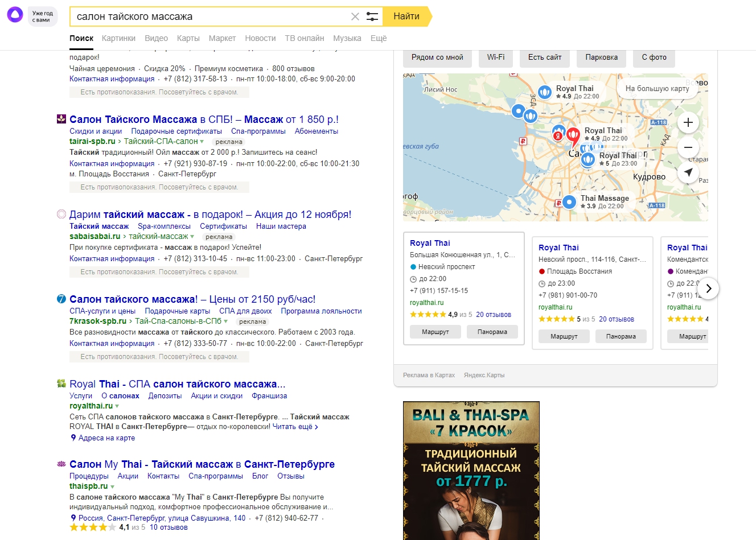Toggle the Рядом со мной filter
756x540 pixels.
click(x=437, y=57)
